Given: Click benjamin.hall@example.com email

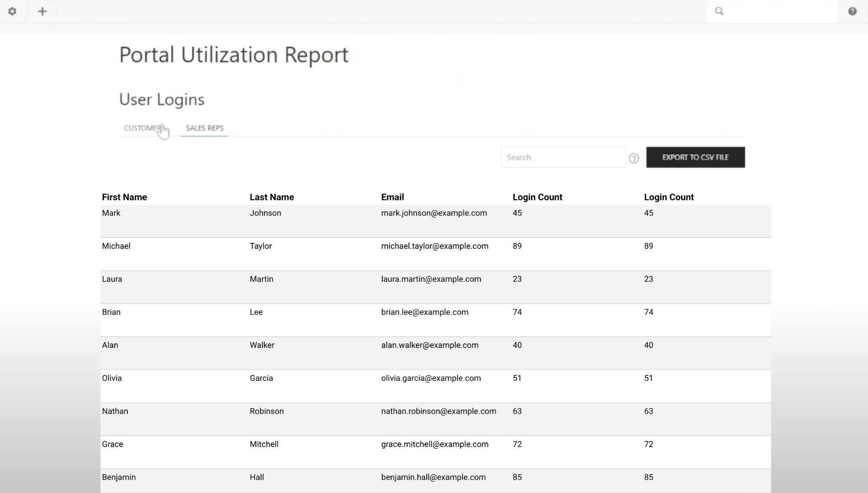Looking at the screenshot, I should (433, 477).
